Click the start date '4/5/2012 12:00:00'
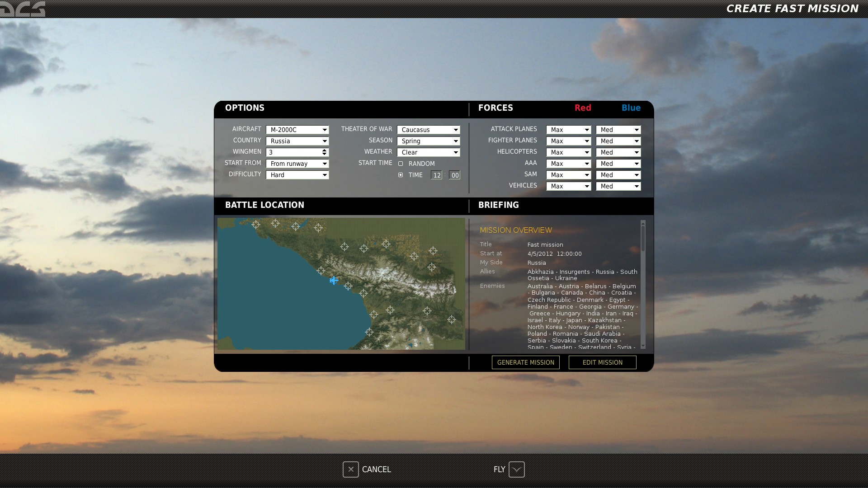868x488 pixels. tap(554, 254)
